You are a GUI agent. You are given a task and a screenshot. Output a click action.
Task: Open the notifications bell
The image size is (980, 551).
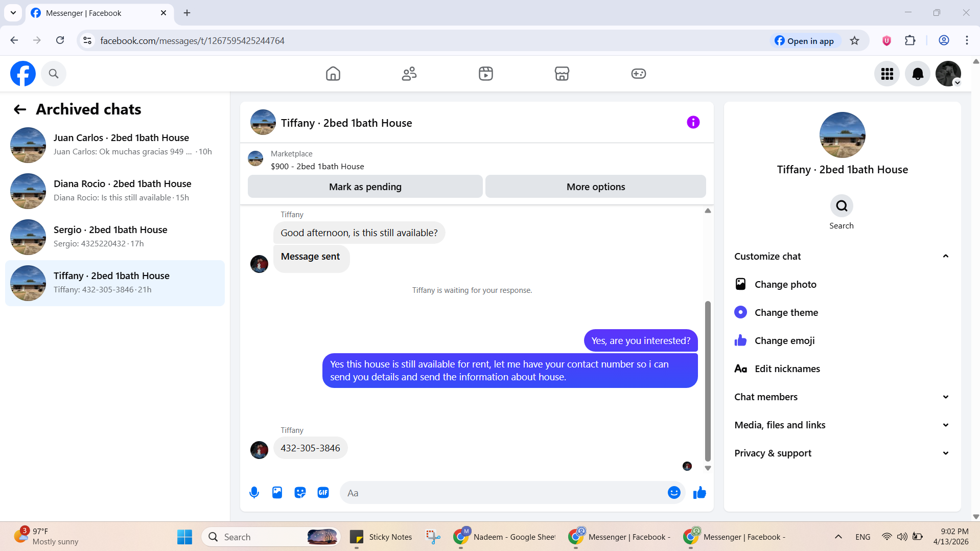[918, 74]
